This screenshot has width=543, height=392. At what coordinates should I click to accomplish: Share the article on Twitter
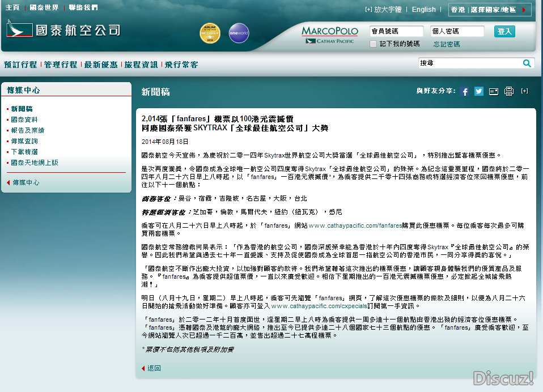pos(479,92)
